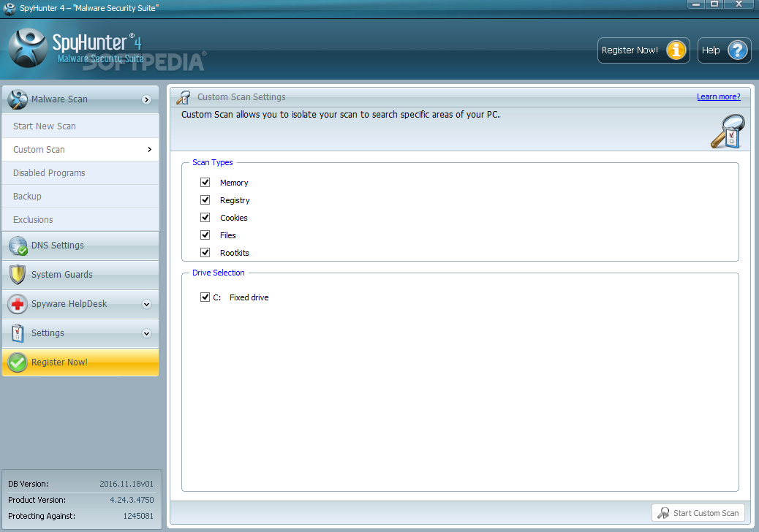Viewport: 759px width, 532px height.
Task: Click the yellow Register Now! sidebar button
Action: (x=80, y=362)
